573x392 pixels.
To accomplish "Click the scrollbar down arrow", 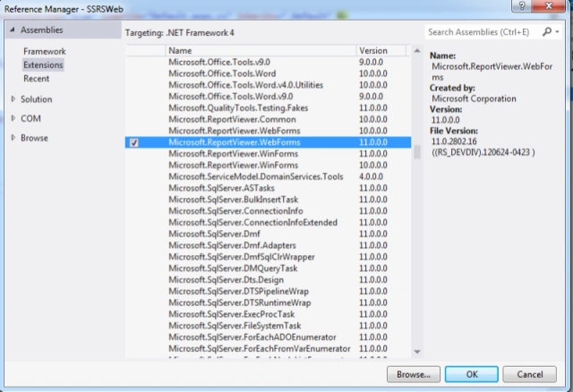I will (417, 352).
